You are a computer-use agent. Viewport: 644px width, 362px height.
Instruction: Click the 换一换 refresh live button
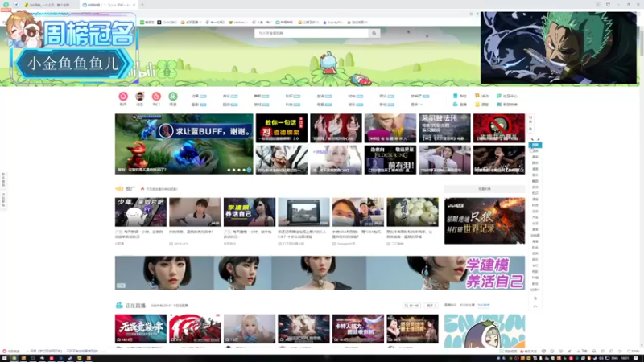tap(411, 306)
